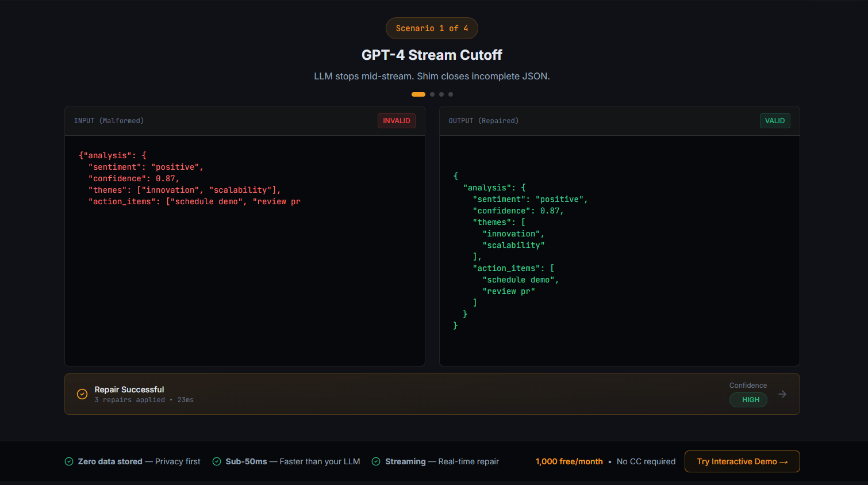The height and width of the screenshot is (485, 868).
Task: Click the check icon beside Zero data stored
Action: tap(68, 461)
